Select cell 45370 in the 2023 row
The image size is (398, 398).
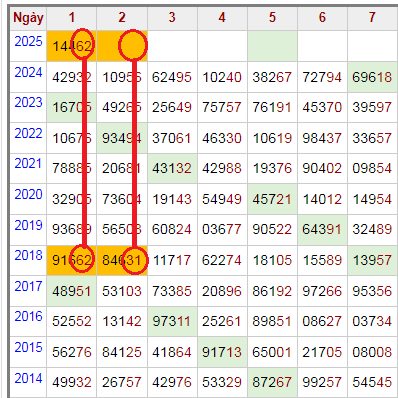point(322,107)
